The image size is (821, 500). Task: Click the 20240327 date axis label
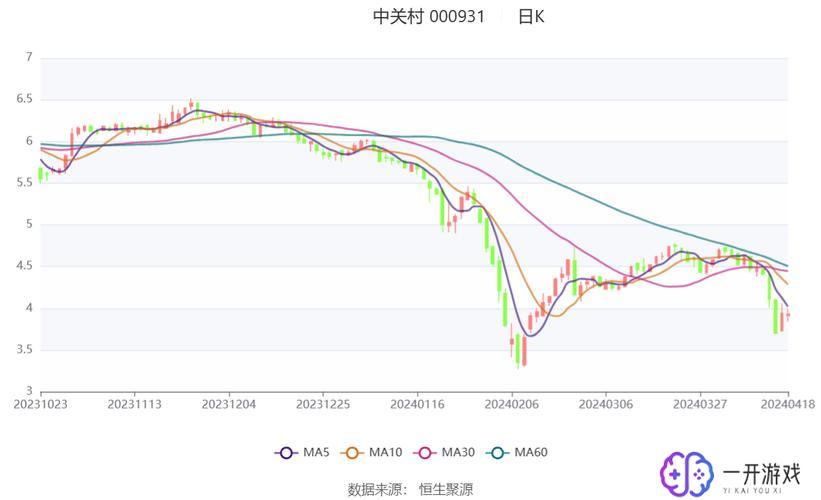pos(700,404)
